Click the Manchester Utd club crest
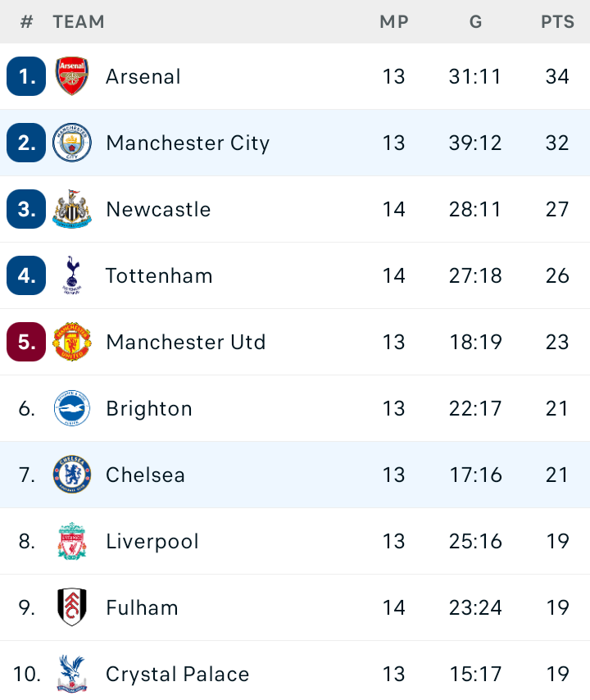This screenshot has height=700, width=590. [x=72, y=342]
